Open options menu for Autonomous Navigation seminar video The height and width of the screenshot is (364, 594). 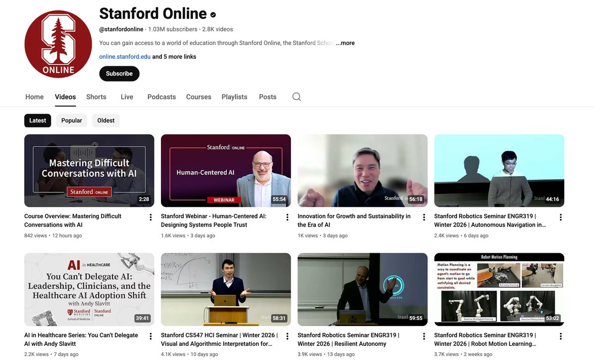pyautogui.click(x=560, y=217)
